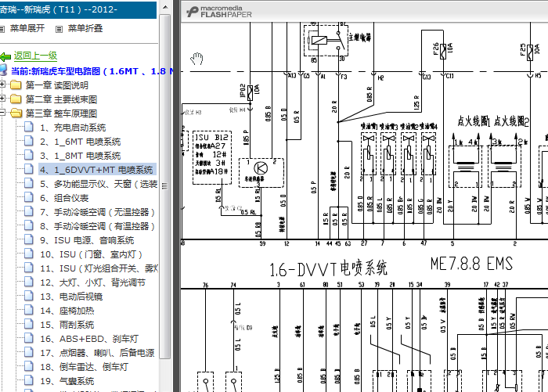Click document icon for 2、1_6MT 电喷系统
The width and height of the screenshot is (548, 392).
(29, 141)
